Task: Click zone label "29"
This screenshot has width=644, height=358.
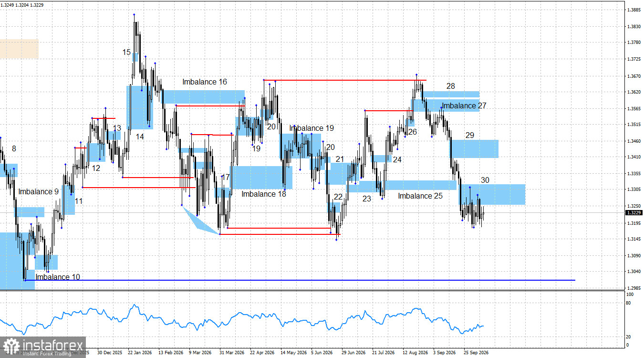Action: coord(470,136)
